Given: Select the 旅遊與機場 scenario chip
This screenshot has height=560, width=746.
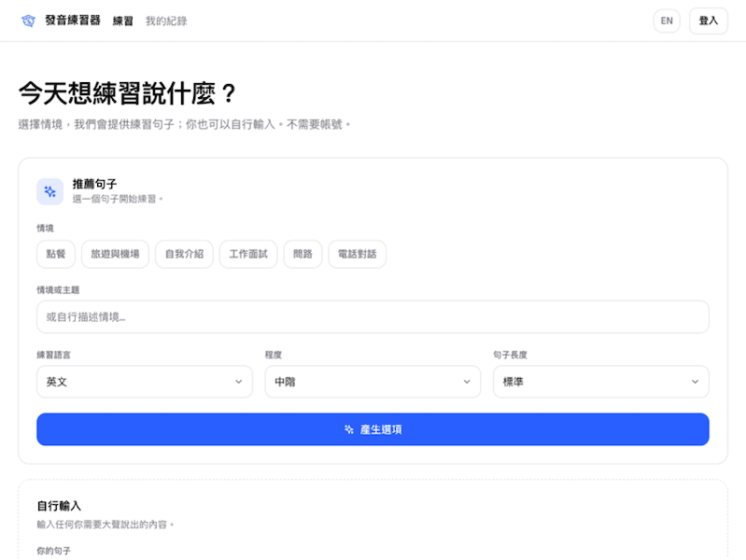Looking at the screenshot, I should click(x=115, y=254).
